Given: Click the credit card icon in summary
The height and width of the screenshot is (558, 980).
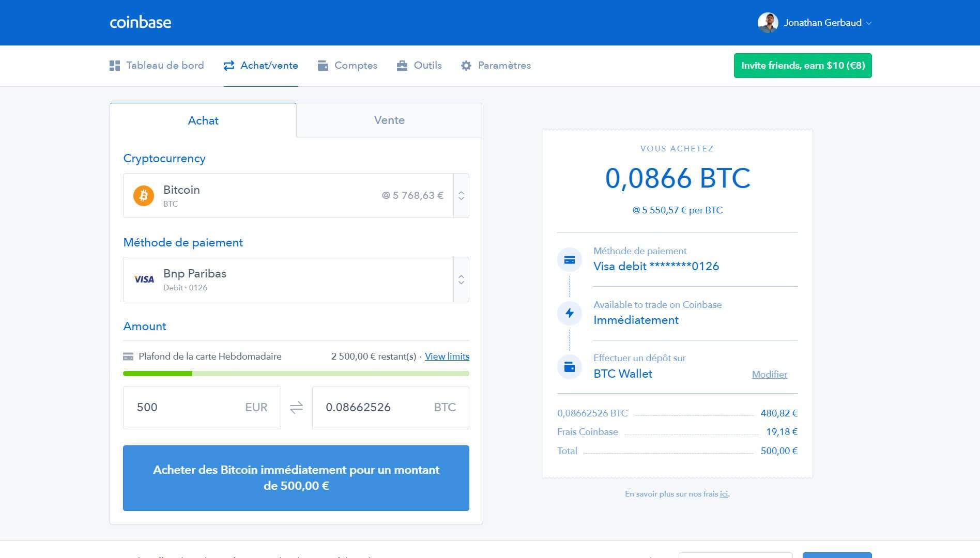Looking at the screenshot, I should pos(570,260).
